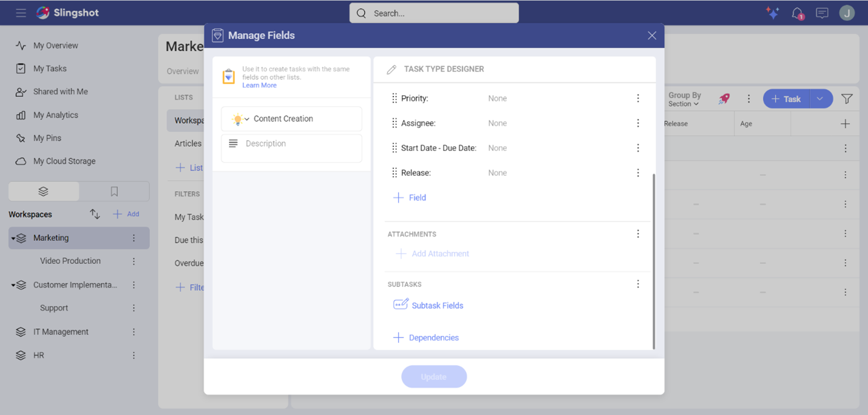Screen dimensions: 868x415
Task: Add Dependencies
Action: click(426, 338)
